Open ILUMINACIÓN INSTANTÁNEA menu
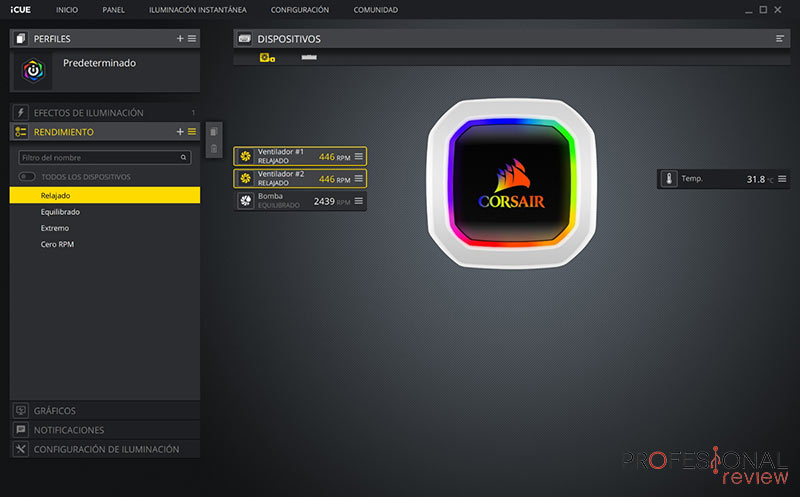Screen dimensions: 800x497 197,10
